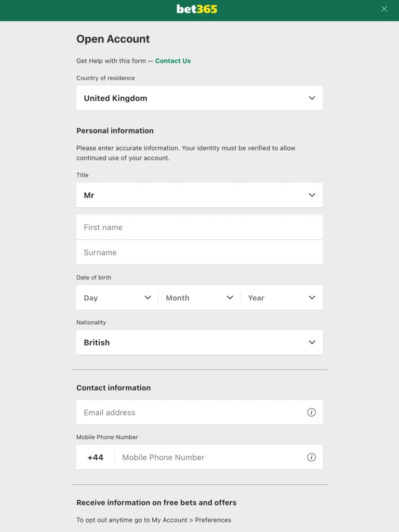The width and height of the screenshot is (399, 532).
Task: Click into the Mobile Phone Number field
Action: 210,457
